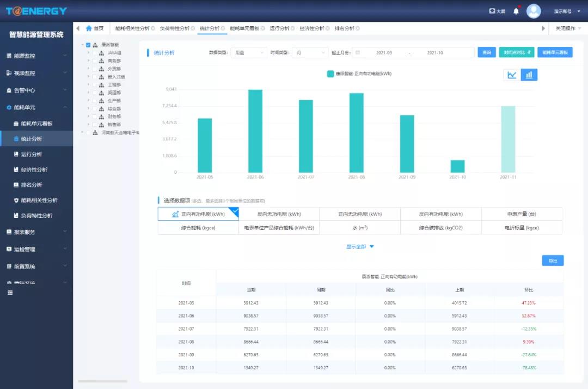Screen dimensions: 588x389
Task: Toggle the teal legend color swatch
Action: [x=330, y=74]
